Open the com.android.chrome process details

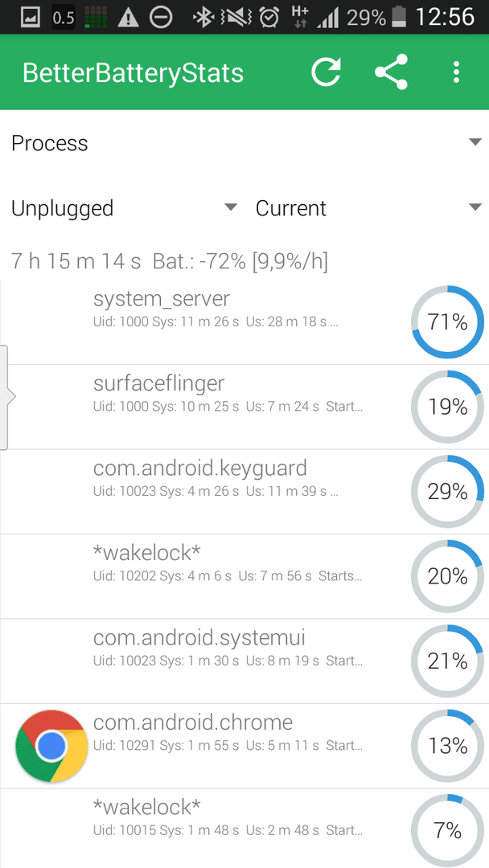point(244,746)
